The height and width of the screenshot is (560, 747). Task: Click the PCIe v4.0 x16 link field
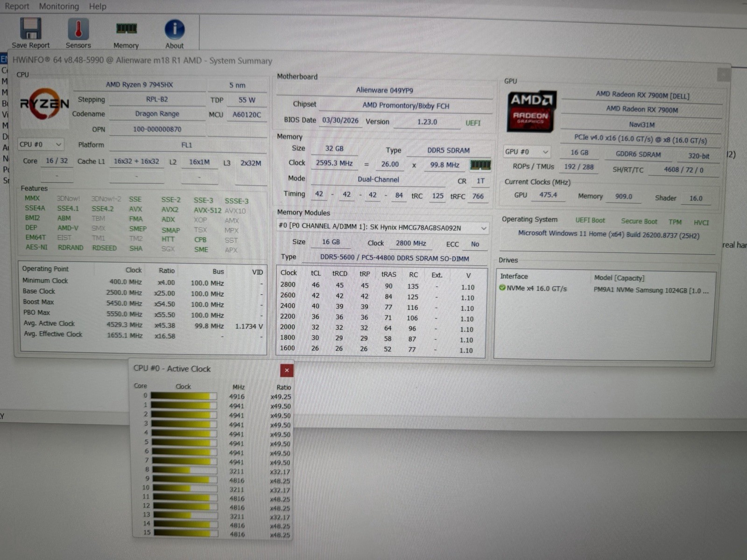pyautogui.click(x=640, y=139)
